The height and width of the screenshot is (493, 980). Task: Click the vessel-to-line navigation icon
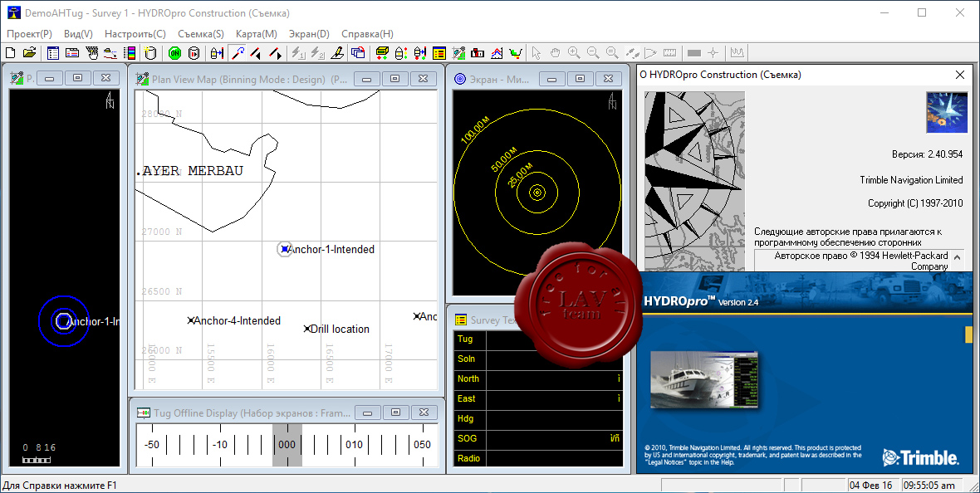pyautogui.click(x=217, y=53)
